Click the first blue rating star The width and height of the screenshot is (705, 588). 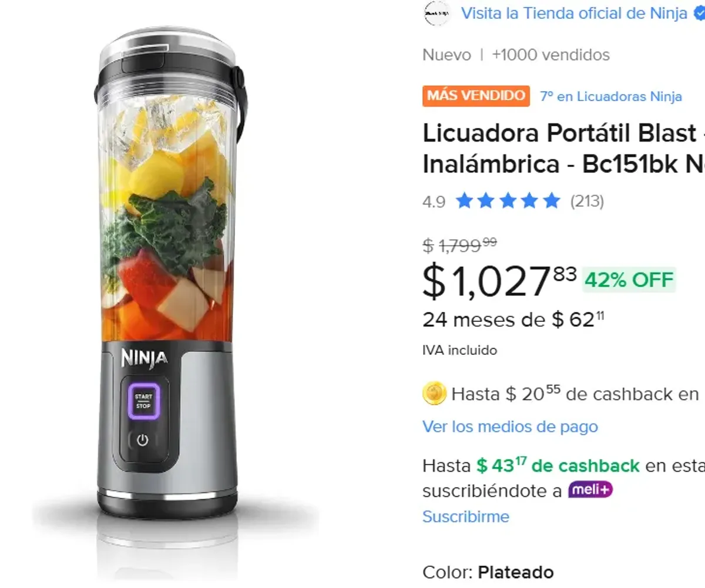point(464,201)
